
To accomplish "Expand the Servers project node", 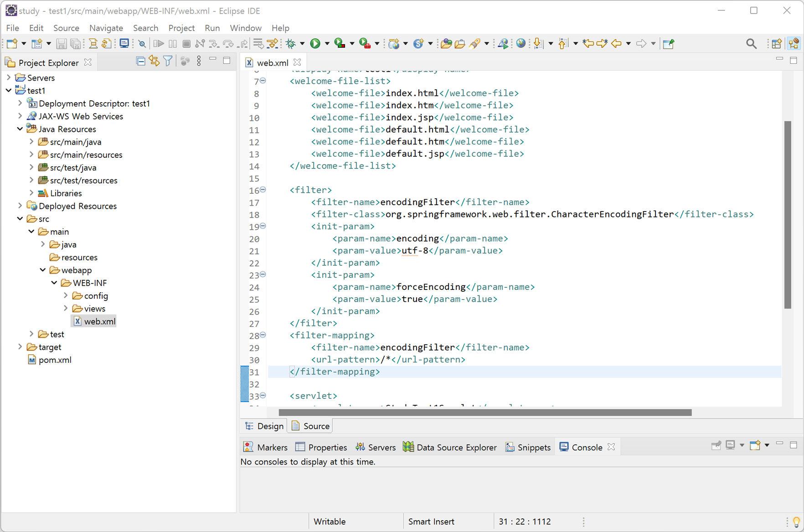I will [x=9, y=77].
